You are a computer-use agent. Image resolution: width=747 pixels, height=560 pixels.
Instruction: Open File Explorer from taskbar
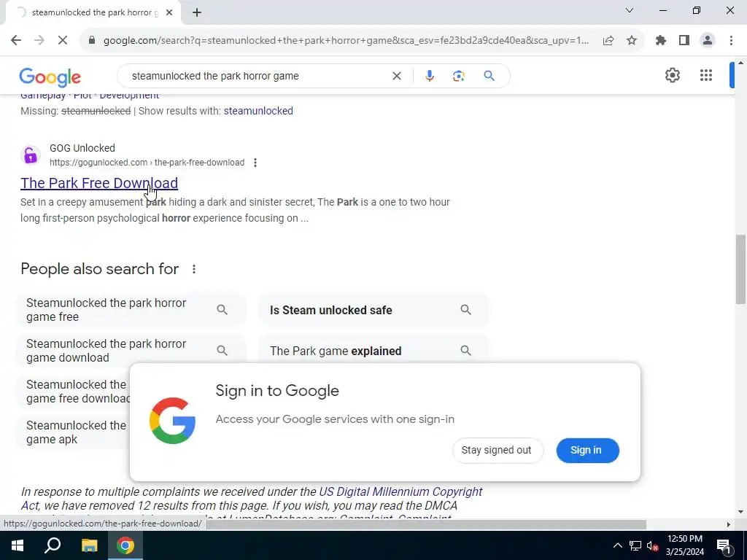tap(89, 545)
